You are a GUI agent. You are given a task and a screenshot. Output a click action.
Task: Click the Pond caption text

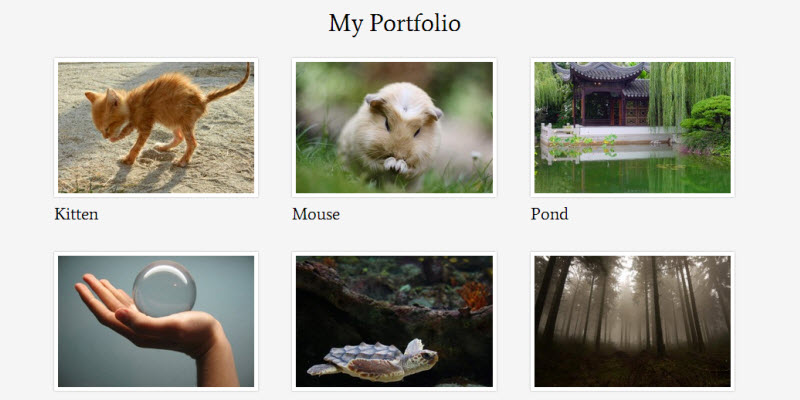[549, 214]
